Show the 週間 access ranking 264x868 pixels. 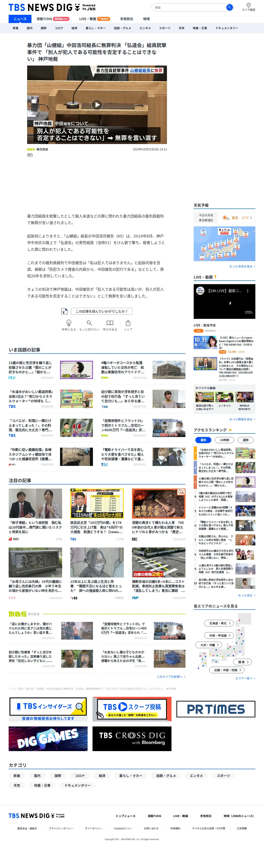[245, 440]
